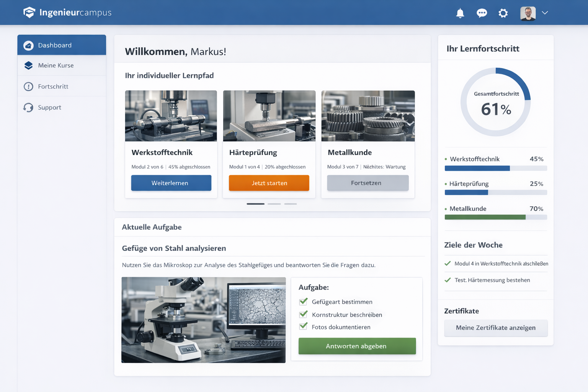This screenshot has width=588, height=392.
Task: Select the third carousel indicator dot
Action: tap(291, 204)
